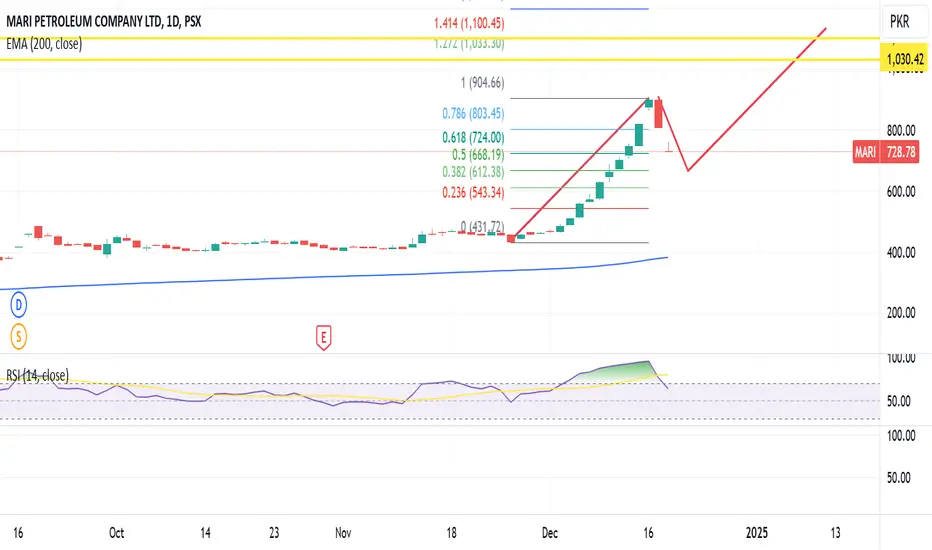Select the large red candle at the peak

(x=659, y=114)
